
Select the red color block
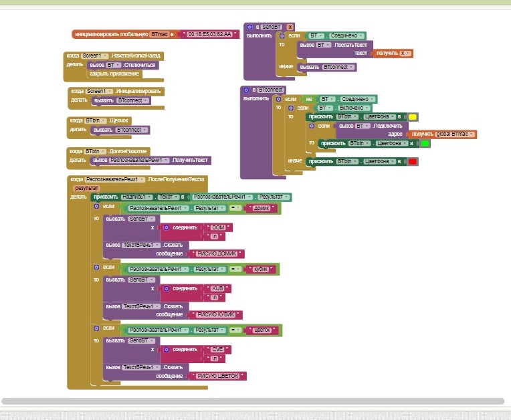coord(413,161)
